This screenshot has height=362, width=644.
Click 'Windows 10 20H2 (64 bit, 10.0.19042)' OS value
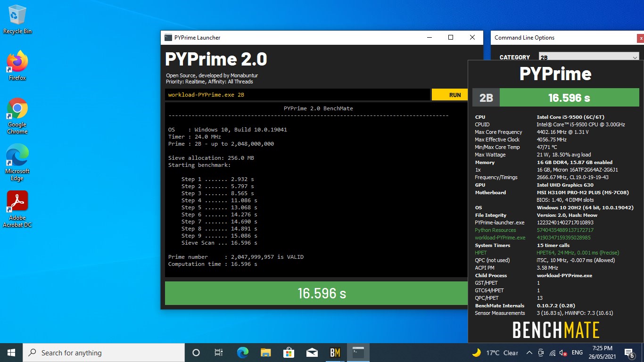585,207
